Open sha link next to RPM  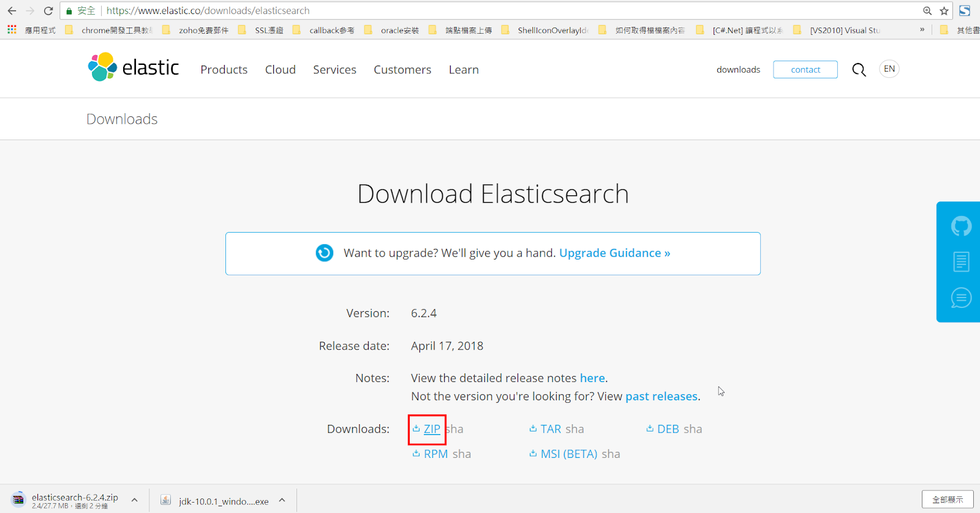[x=462, y=454]
